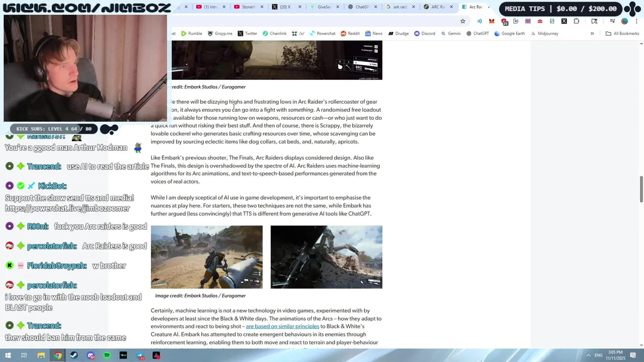The width and height of the screenshot is (644, 362).
Task: Click the caption 'Image credit: Embark Studios / Eurogamer' under the two images
Action: pos(200,296)
